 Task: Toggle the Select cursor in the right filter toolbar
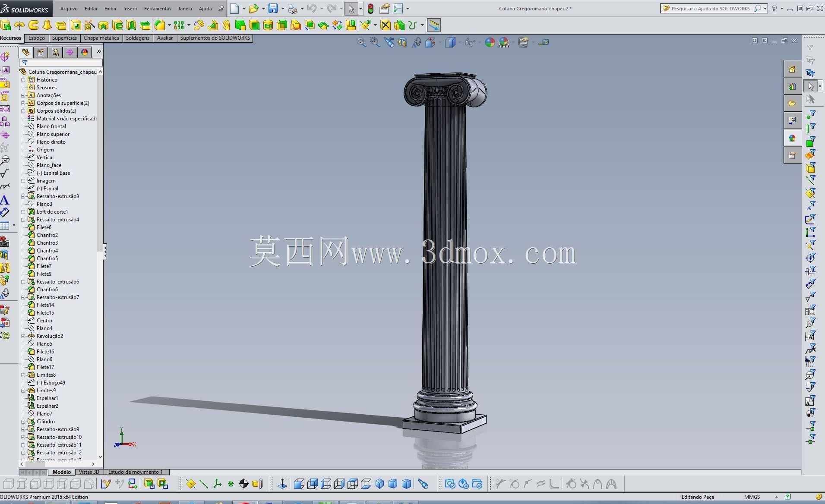pyautogui.click(x=811, y=87)
